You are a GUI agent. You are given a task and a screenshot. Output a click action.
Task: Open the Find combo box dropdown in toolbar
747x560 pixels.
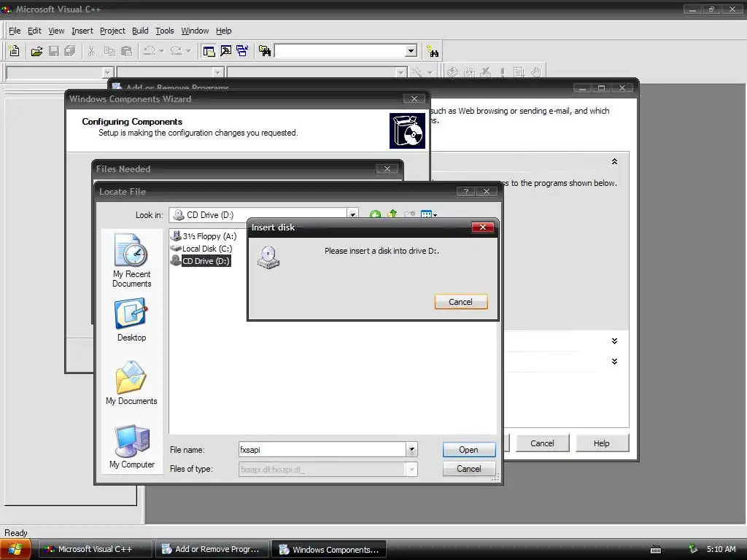[x=411, y=50]
